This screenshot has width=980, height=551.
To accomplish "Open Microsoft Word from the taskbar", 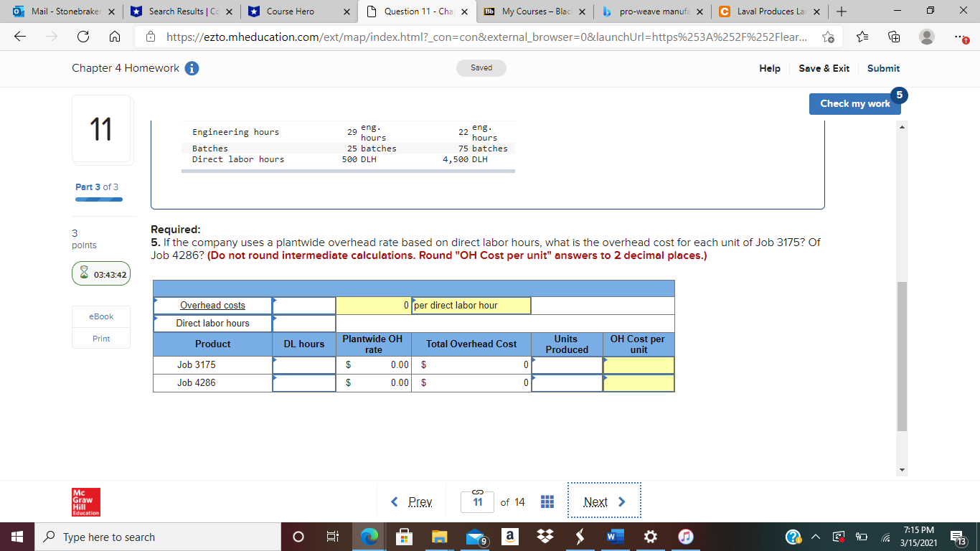I will [x=615, y=537].
